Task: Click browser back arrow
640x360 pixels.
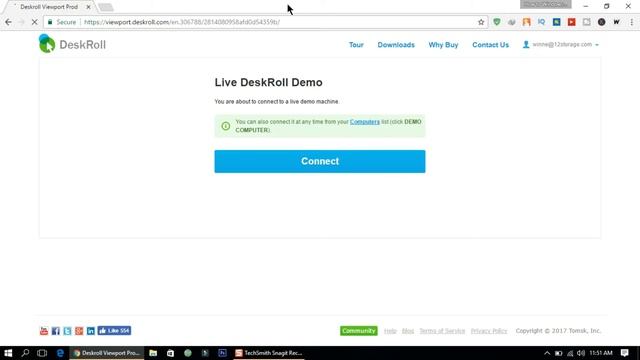Action: [x=9, y=22]
